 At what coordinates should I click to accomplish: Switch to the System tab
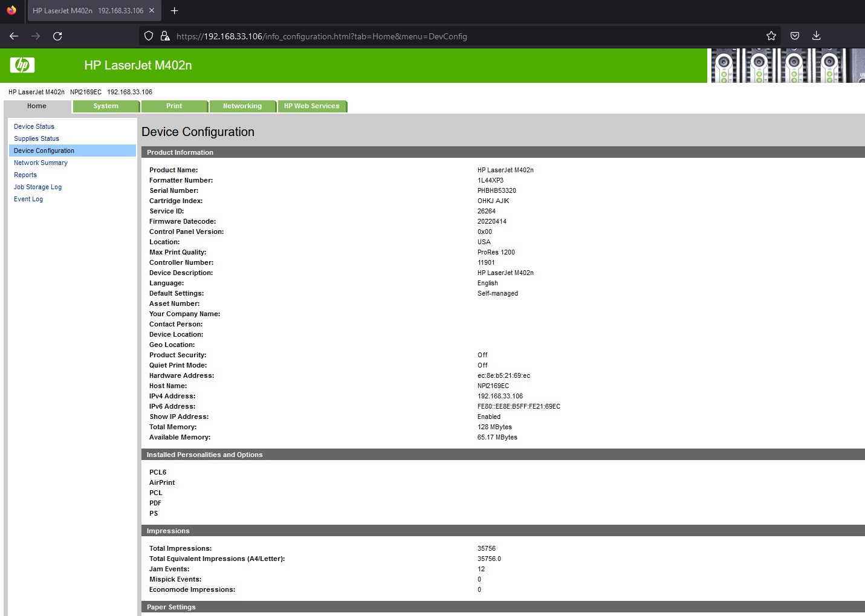[106, 106]
